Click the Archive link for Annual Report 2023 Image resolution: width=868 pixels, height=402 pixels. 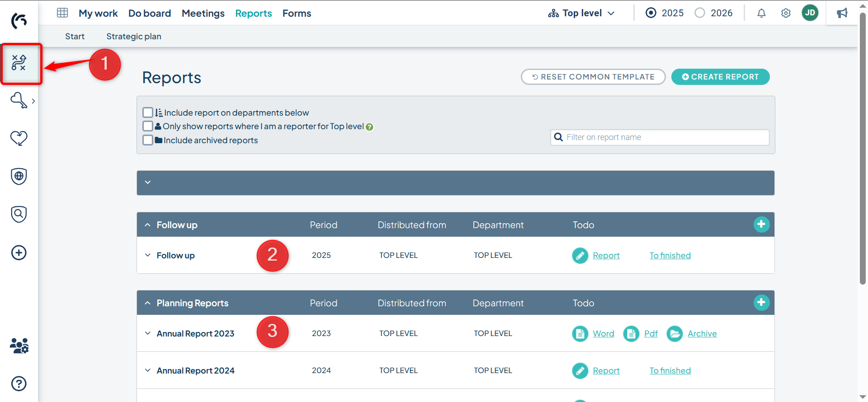(x=702, y=334)
